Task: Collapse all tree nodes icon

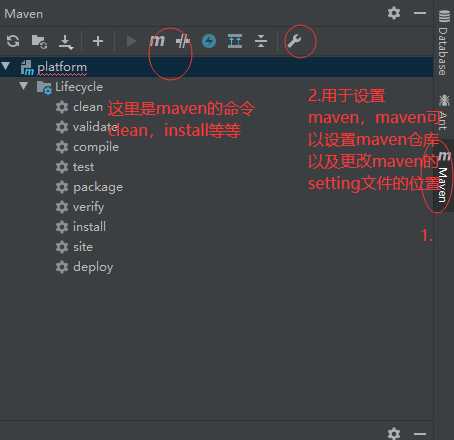Action: tap(261, 41)
